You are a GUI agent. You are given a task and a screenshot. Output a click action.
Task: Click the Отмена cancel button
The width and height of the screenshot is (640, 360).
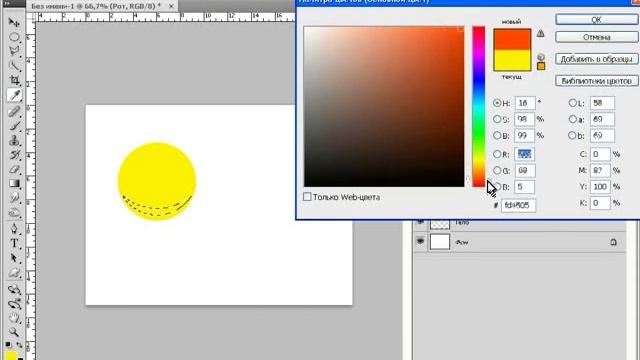[596, 37]
